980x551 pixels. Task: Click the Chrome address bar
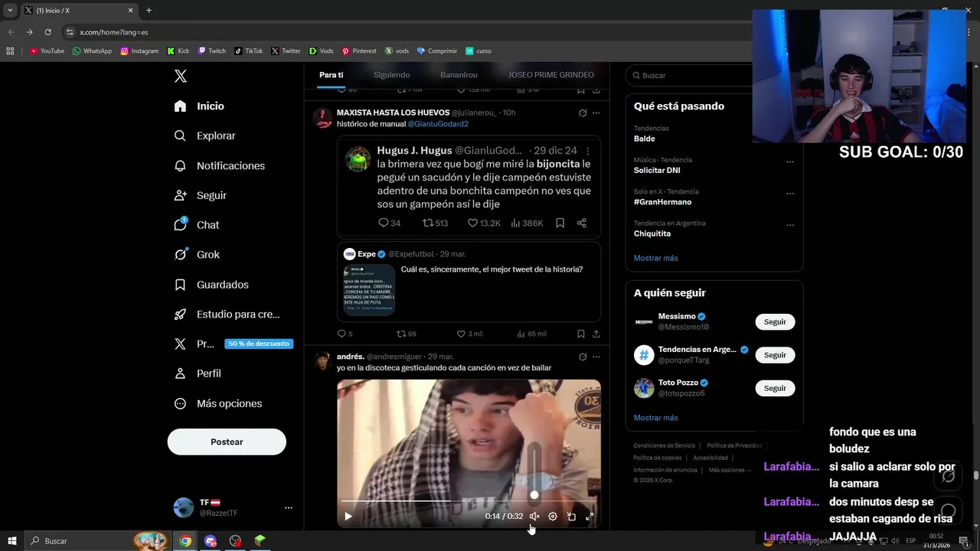pos(406,32)
